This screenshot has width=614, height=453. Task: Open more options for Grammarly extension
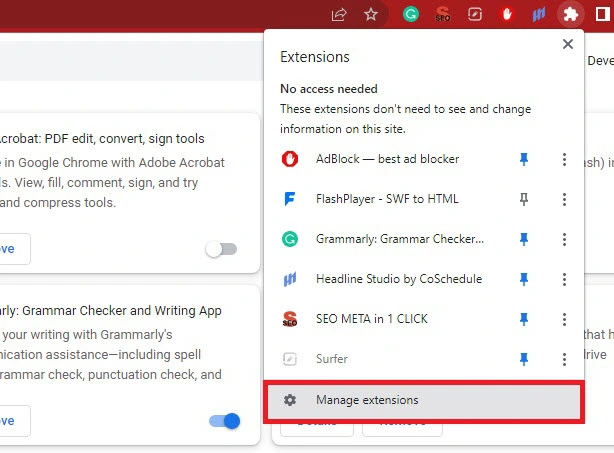[x=564, y=239]
